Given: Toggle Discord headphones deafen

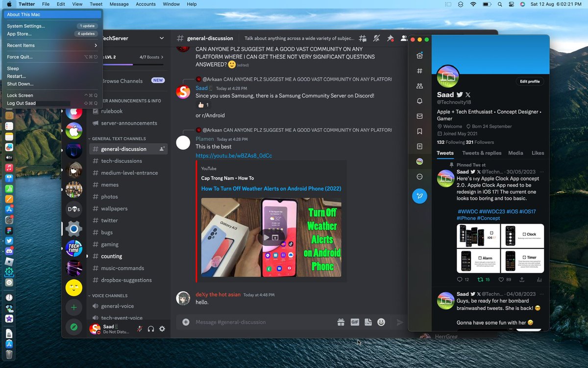Looking at the screenshot, I should tap(151, 329).
